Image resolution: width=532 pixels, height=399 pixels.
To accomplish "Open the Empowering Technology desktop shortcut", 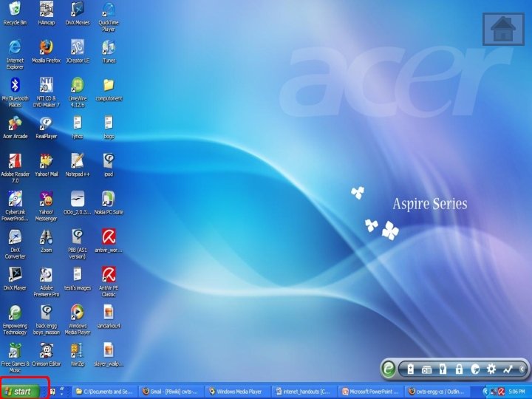I will pyautogui.click(x=15, y=313).
